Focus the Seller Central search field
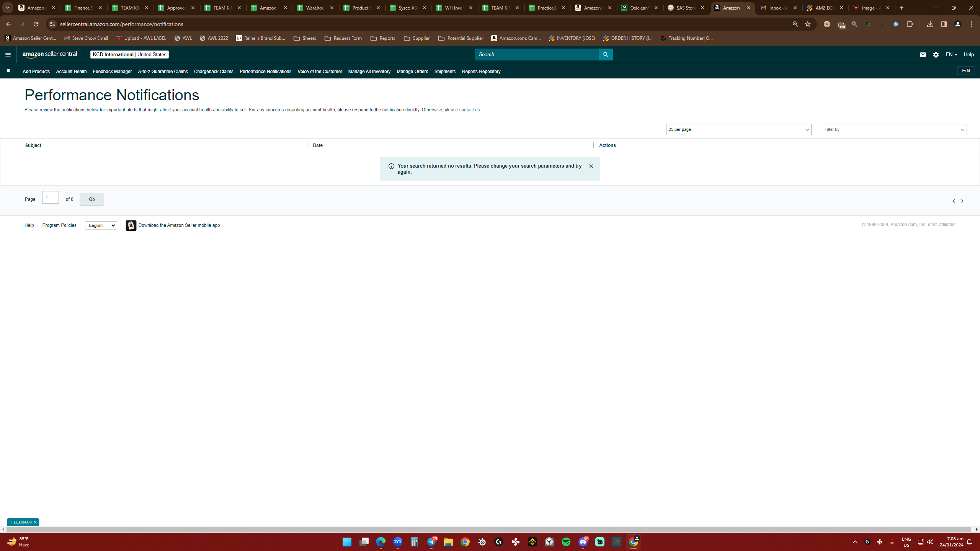Screen dimensions: 980x551 pos(537,55)
